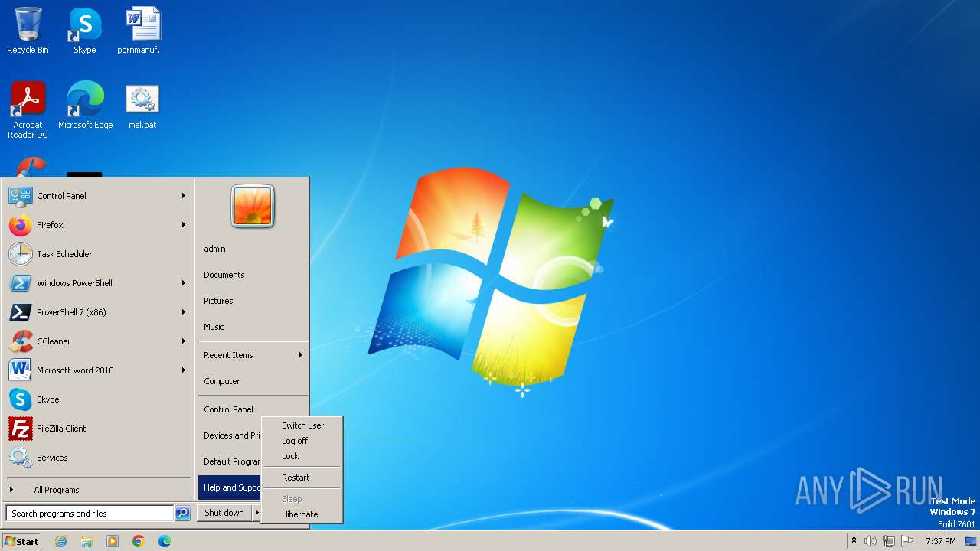The width and height of the screenshot is (980, 551).
Task: Open Windows Media Player from taskbar
Action: click(113, 541)
